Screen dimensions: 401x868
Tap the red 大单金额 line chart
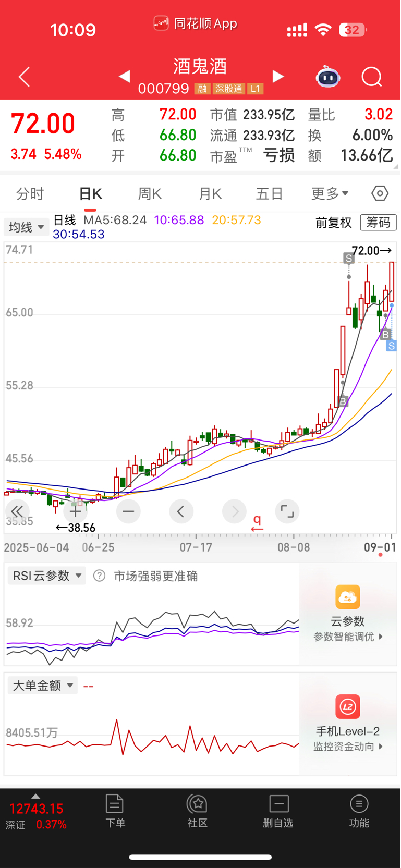click(152, 738)
